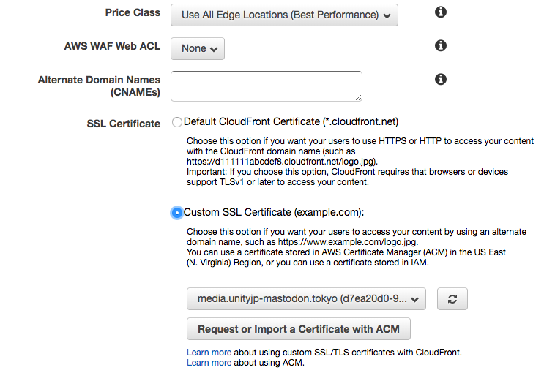Select Custom SSL Certificate radio option
The image size is (555, 392).
pyautogui.click(x=176, y=213)
